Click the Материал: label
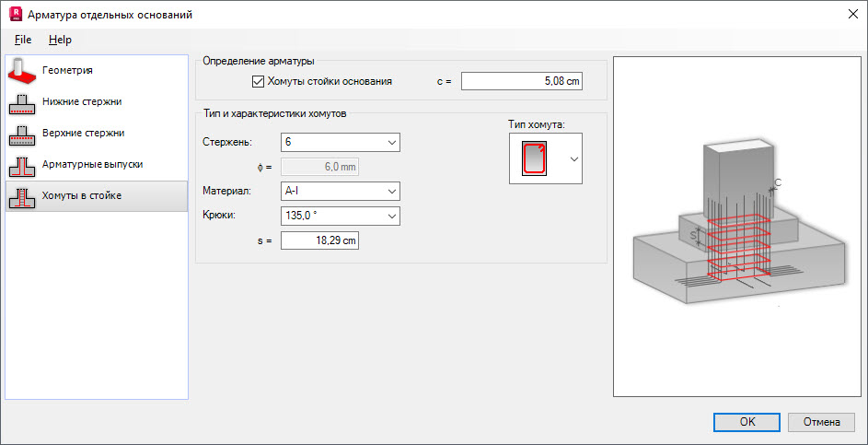 (x=227, y=192)
